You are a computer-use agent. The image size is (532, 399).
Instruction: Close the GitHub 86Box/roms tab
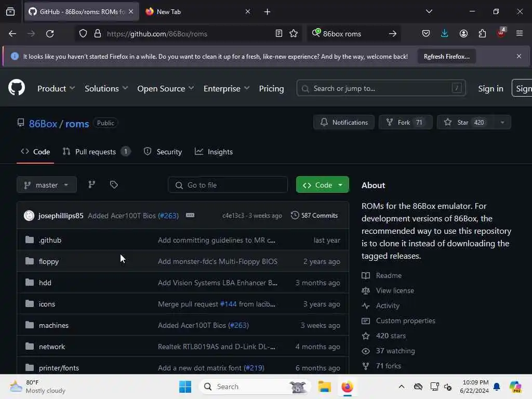click(x=131, y=11)
